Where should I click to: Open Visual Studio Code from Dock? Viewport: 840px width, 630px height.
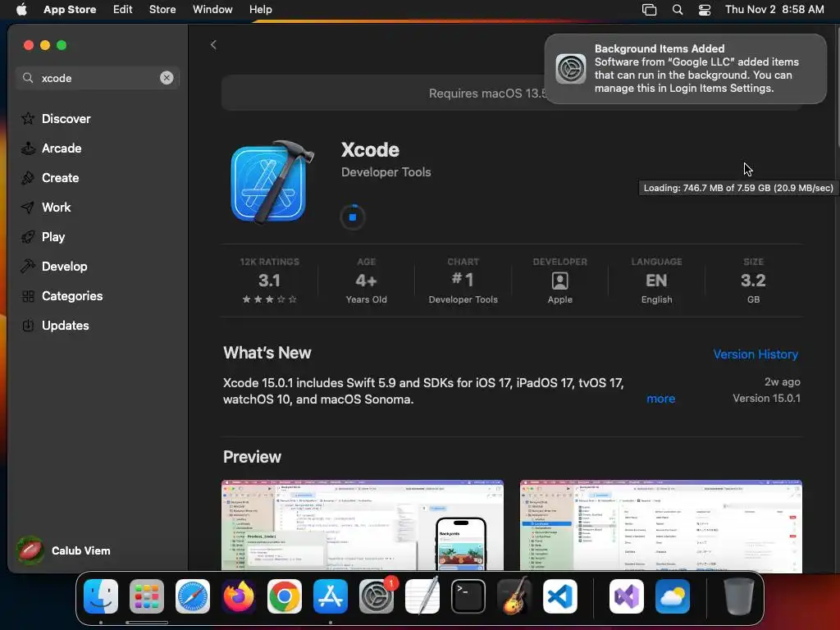[559, 596]
